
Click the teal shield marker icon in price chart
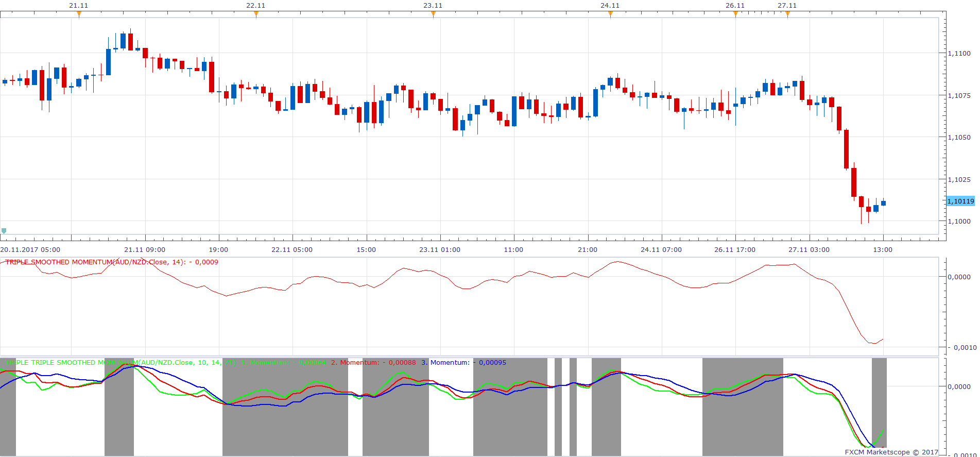[x=4, y=231]
